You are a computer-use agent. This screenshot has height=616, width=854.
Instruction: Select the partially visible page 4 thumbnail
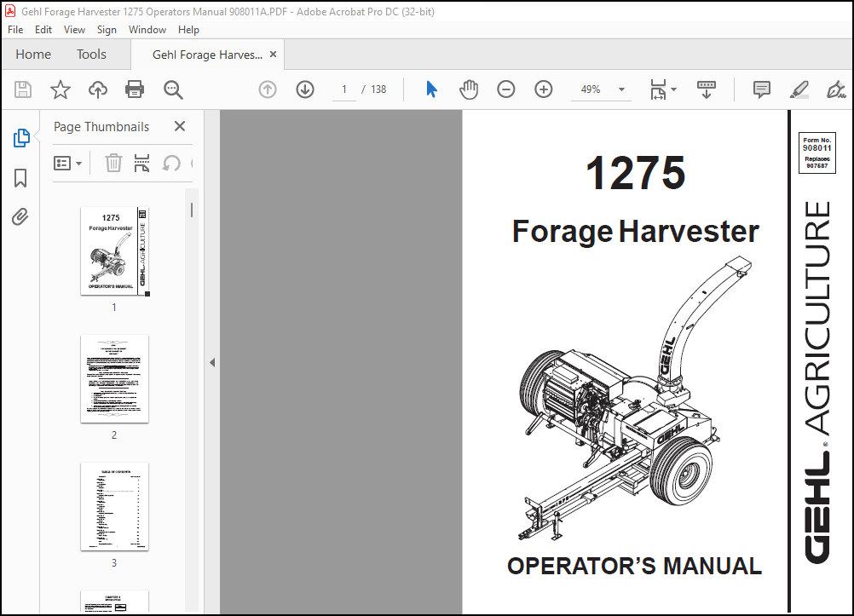click(114, 602)
